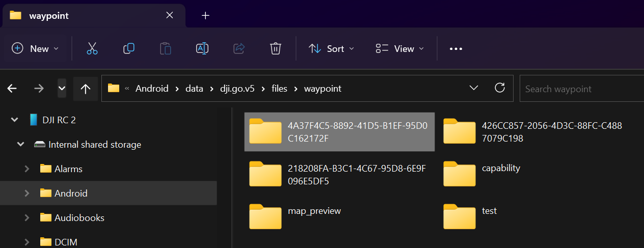This screenshot has height=248, width=644.
Task: Close the waypoint tab
Action: coord(170,15)
